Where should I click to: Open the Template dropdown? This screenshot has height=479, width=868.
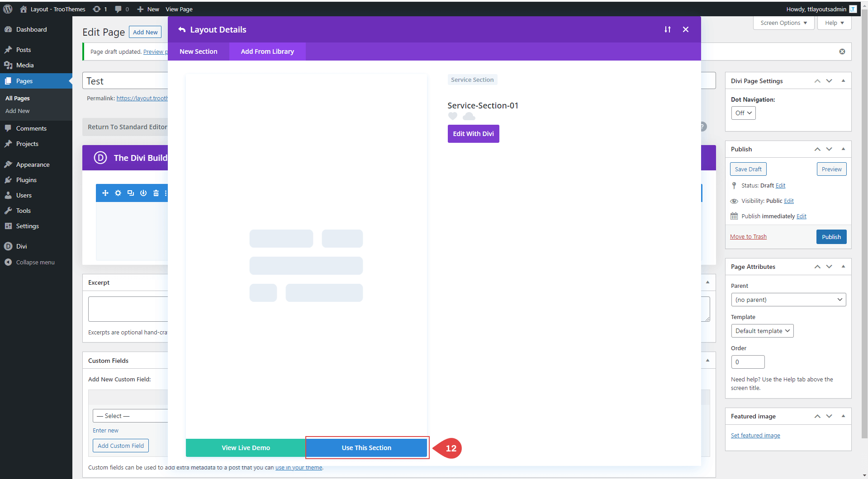tap(762, 331)
